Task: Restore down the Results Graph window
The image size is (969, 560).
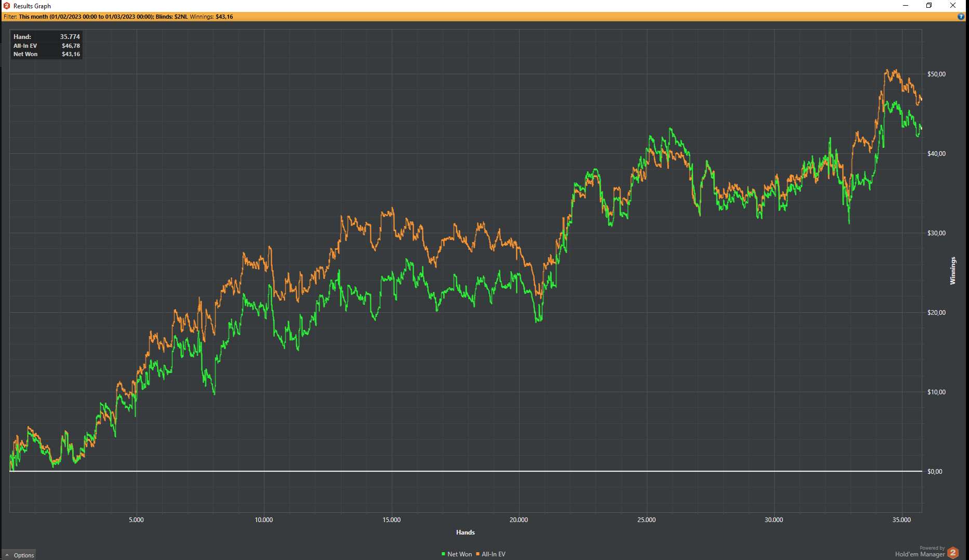Action: [929, 6]
